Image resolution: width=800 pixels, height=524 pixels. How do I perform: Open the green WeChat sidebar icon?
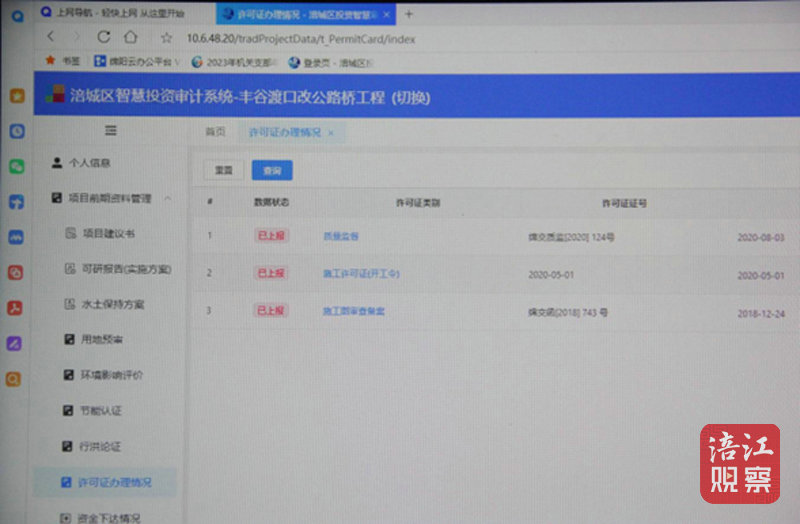(x=16, y=166)
